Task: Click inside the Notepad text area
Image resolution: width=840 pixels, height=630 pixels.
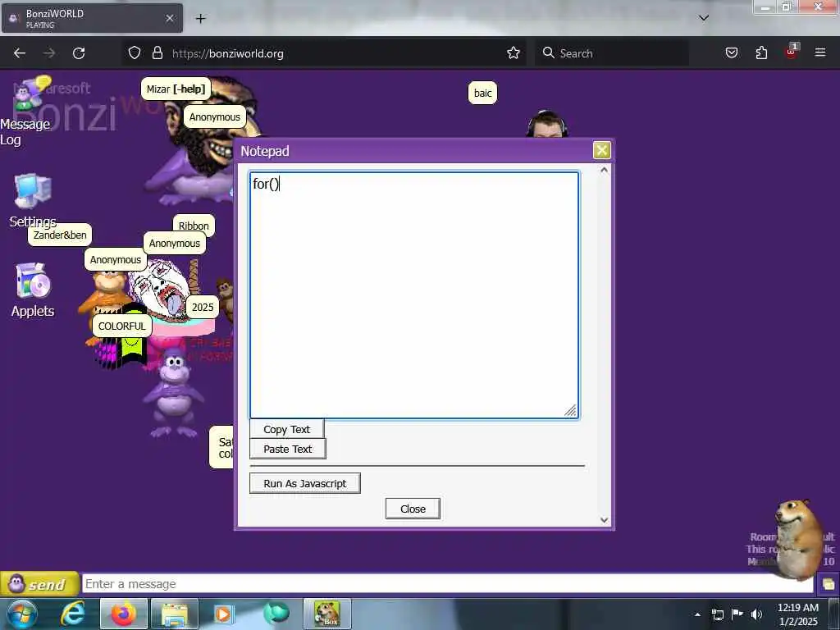Action: [414, 294]
